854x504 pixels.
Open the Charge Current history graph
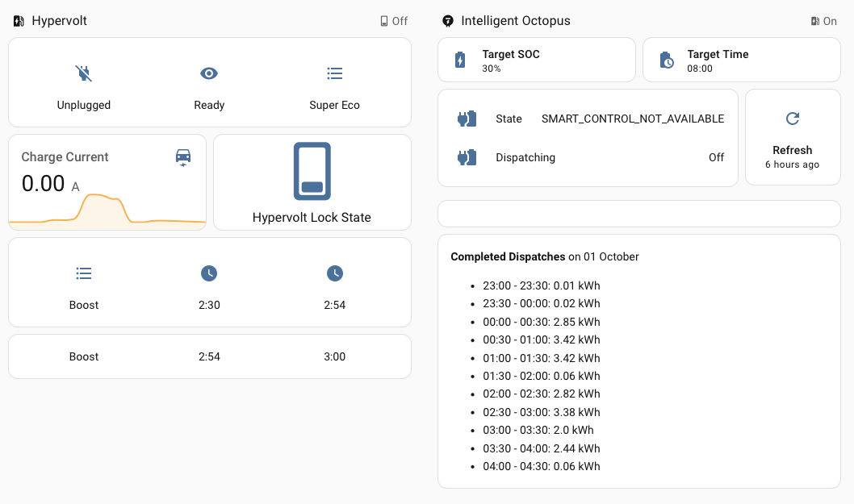coord(107,211)
